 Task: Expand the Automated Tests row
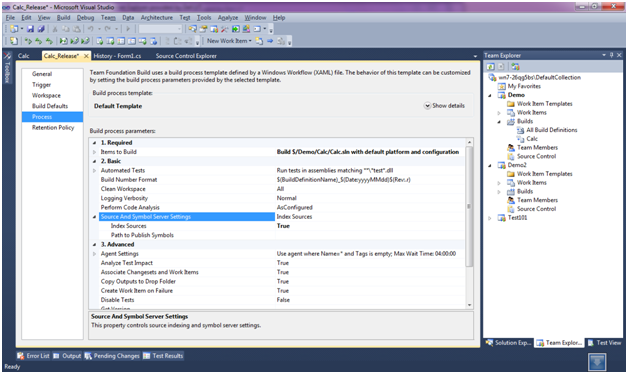coord(95,171)
